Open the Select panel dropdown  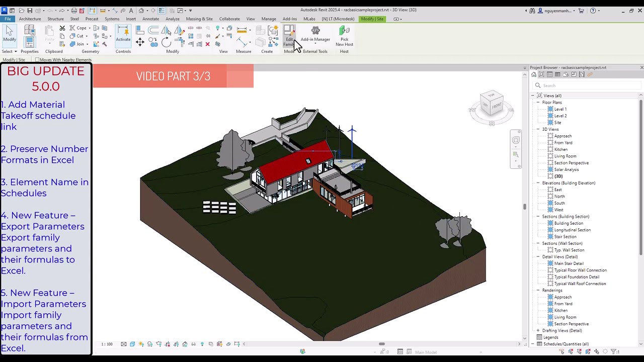[10, 51]
